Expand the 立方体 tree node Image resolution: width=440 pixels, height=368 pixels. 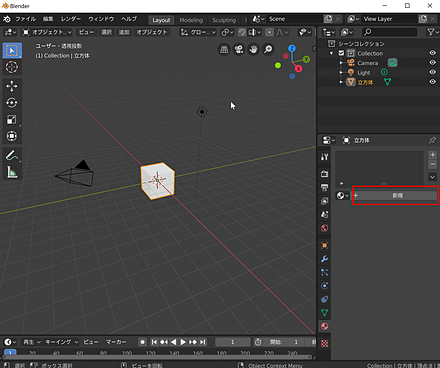coord(341,82)
